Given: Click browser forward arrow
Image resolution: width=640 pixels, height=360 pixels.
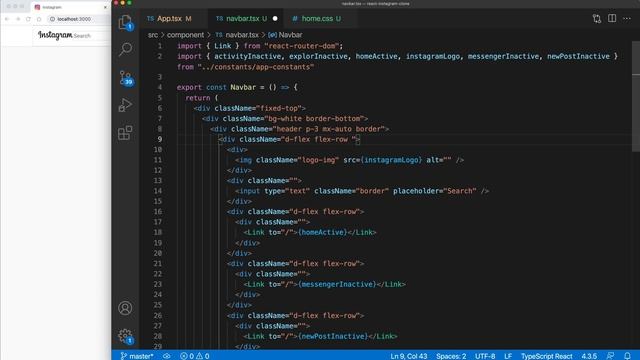Looking at the screenshot, I should [18, 19].
